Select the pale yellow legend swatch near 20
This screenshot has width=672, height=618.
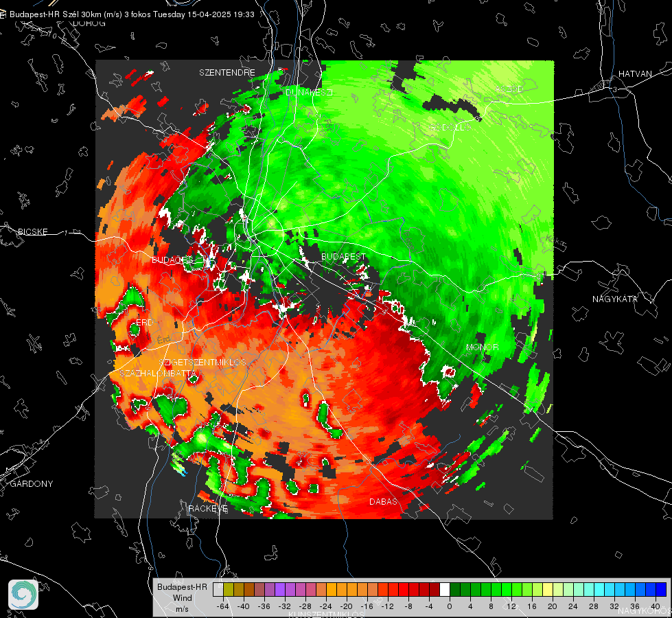(x=548, y=590)
